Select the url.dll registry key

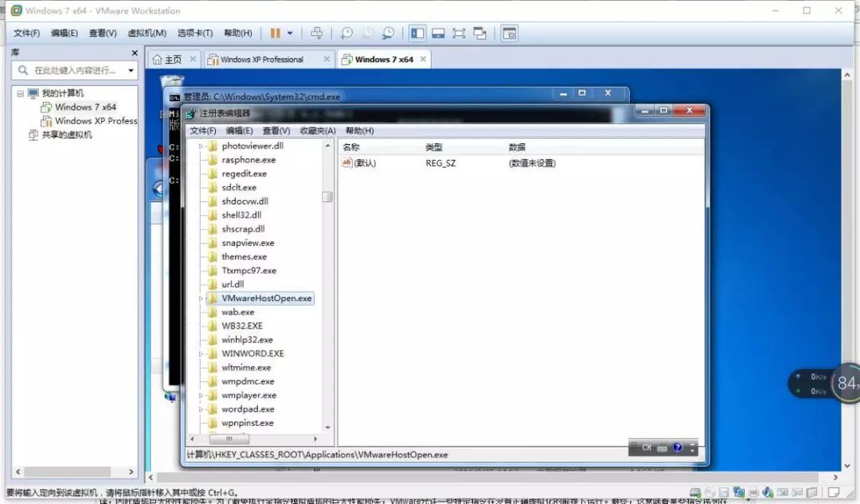(x=233, y=284)
